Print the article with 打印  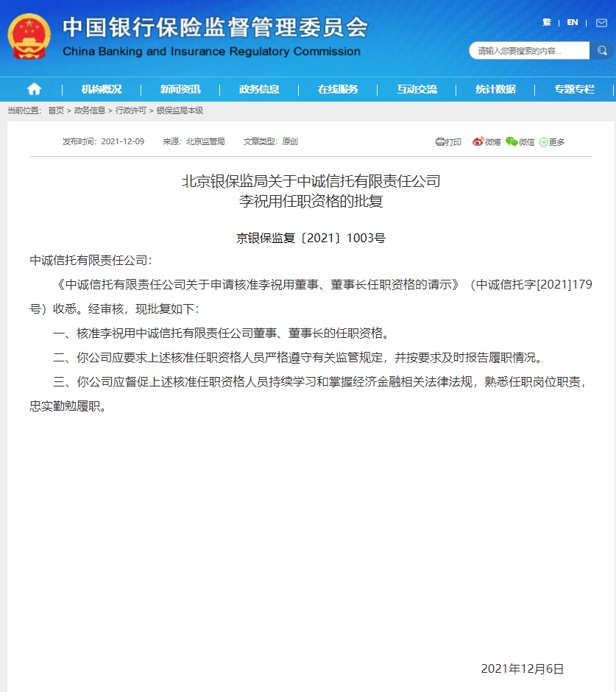pyautogui.click(x=448, y=141)
